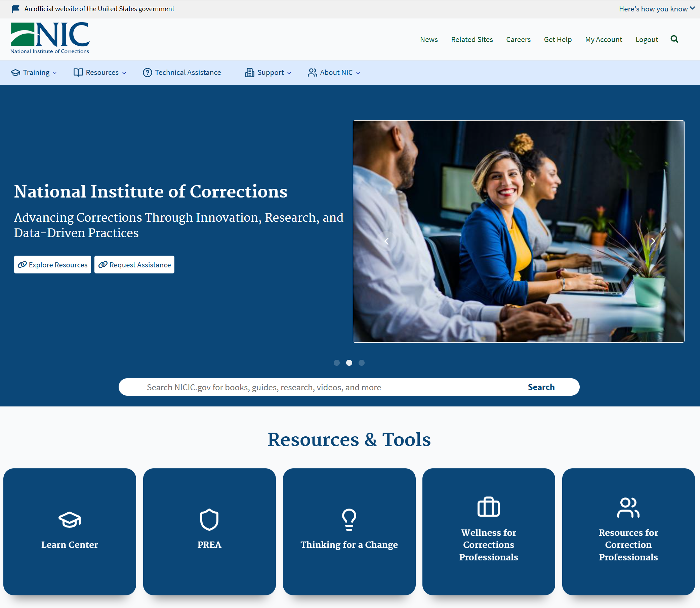Click the NIC logo in header
This screenshot has width=700, height=608.
(50, 38)
